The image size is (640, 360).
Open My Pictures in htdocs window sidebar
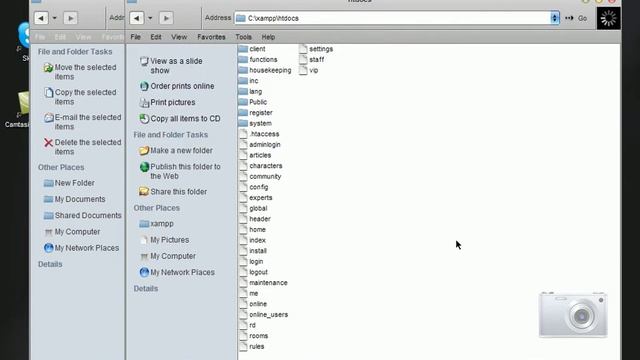164,240
